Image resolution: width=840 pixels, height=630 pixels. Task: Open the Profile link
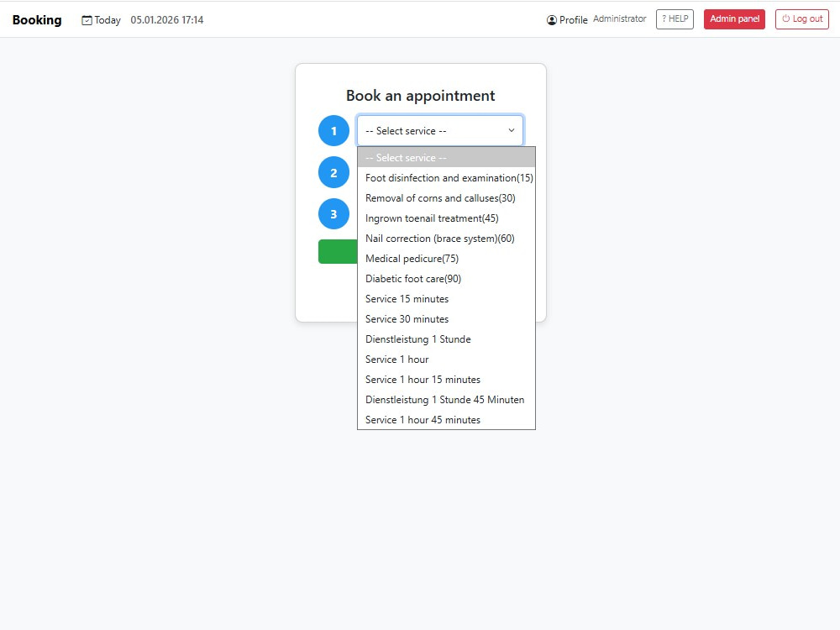pos(567,20)
